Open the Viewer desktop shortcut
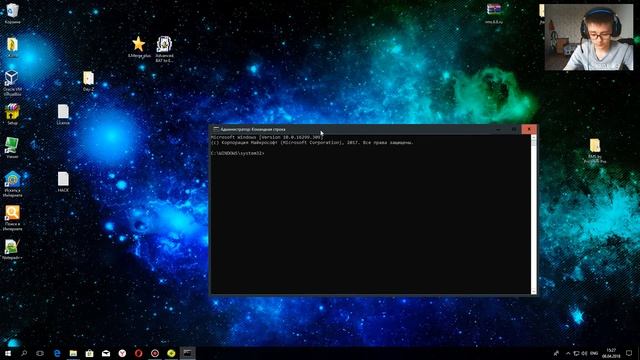 [x=12, y=148]
